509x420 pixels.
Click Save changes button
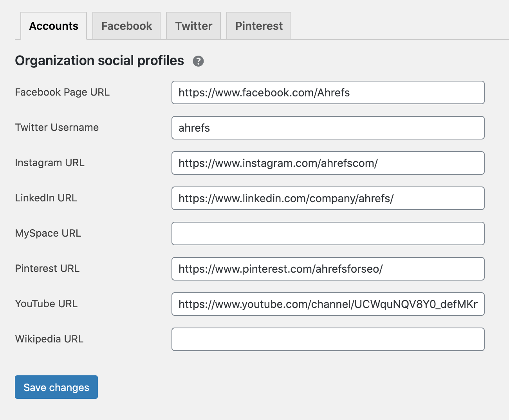click(56, 387)
